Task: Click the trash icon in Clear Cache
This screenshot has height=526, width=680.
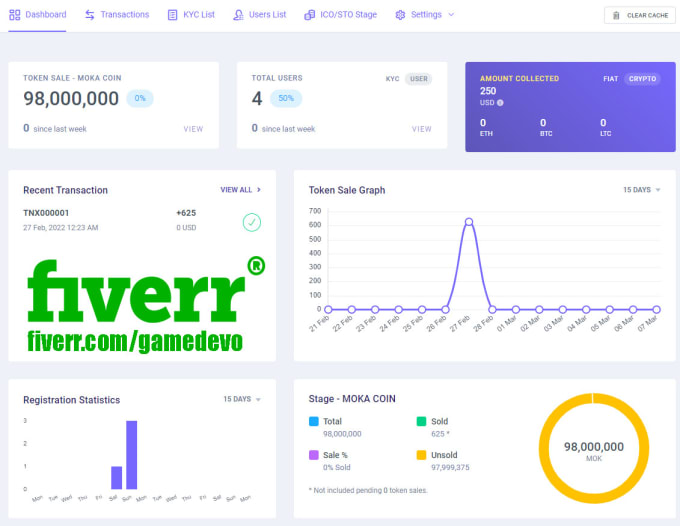Action: point(616,16)
